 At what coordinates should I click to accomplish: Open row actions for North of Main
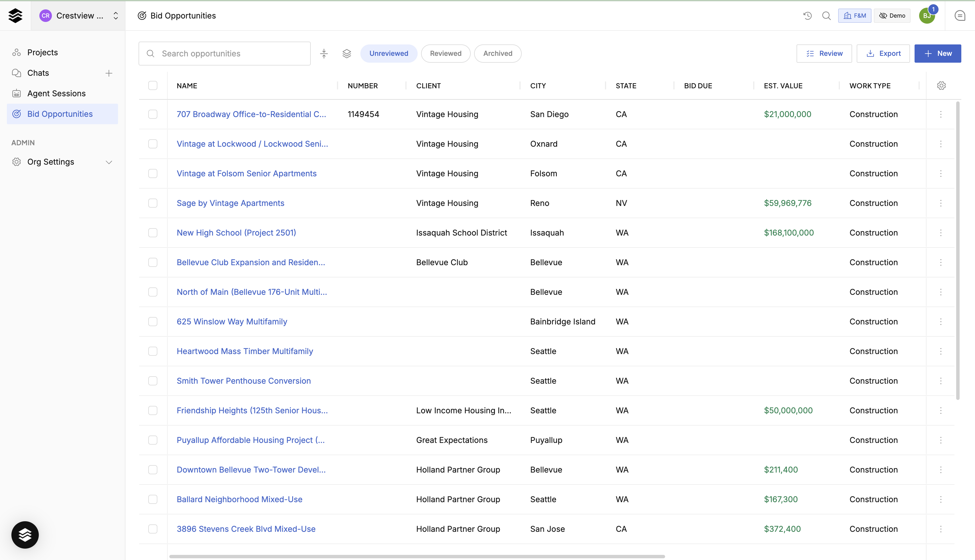[941, 292]
